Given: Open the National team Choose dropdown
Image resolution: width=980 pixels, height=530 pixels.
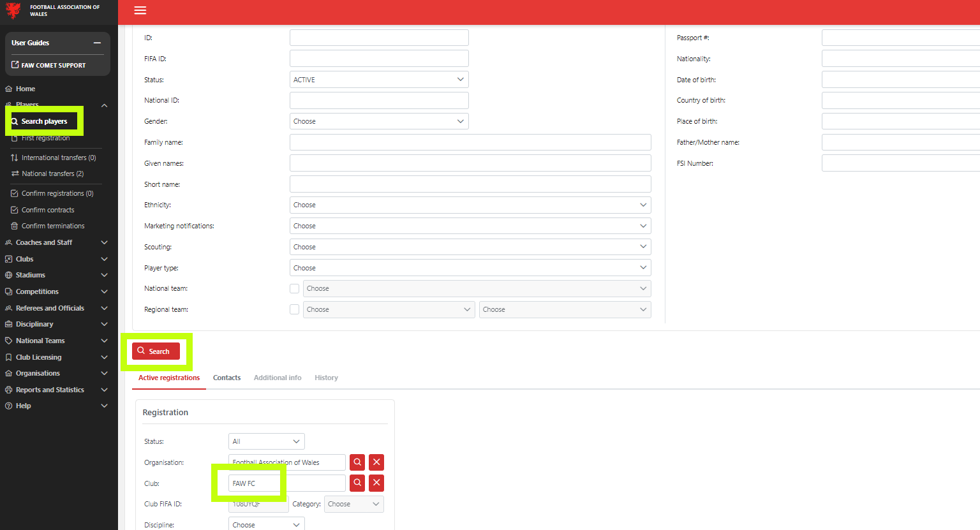Looking at the screenshot, I should pos(477,288).
